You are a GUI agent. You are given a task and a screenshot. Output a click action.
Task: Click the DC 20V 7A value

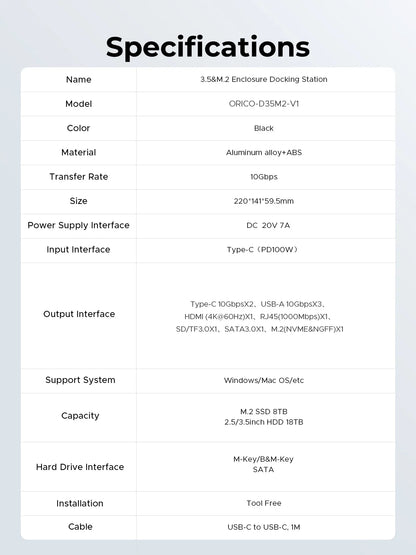click(268, 225)
